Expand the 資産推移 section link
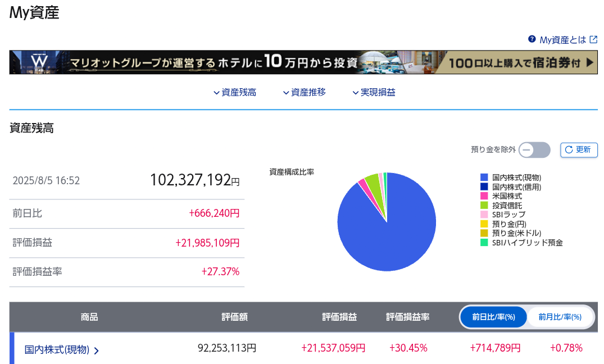Viewport: 604px width, 364px height. coord(304,93)
